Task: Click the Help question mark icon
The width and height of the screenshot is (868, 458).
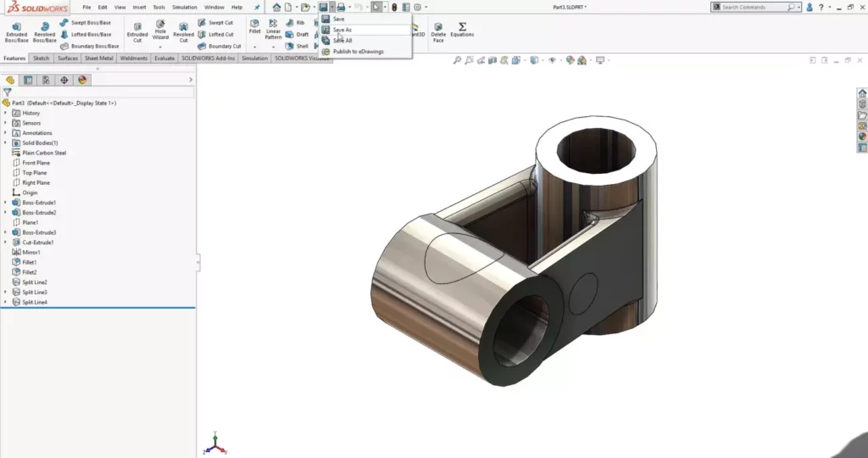Action: 821,7
